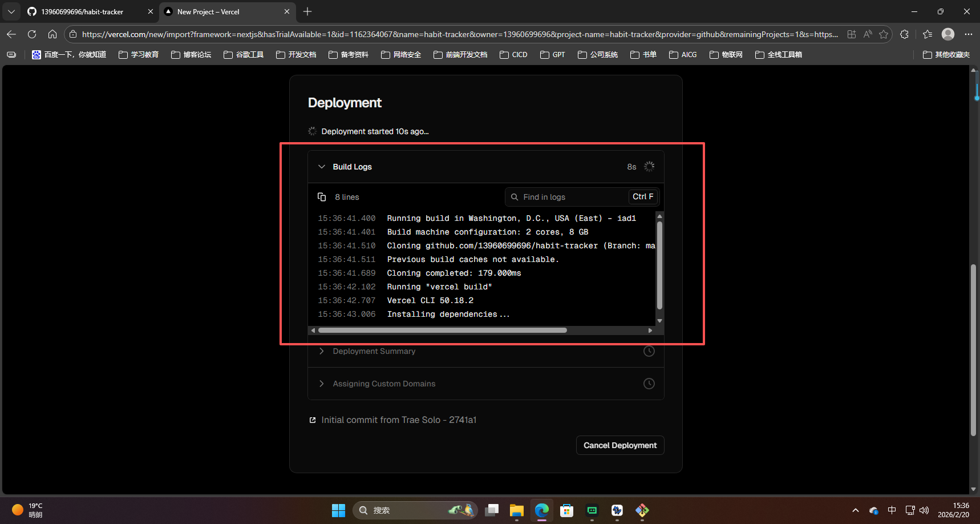Open the 书单 bookmarks folder
The width and height of the screenshot is (980, 524).
click(x=643, y=55)
